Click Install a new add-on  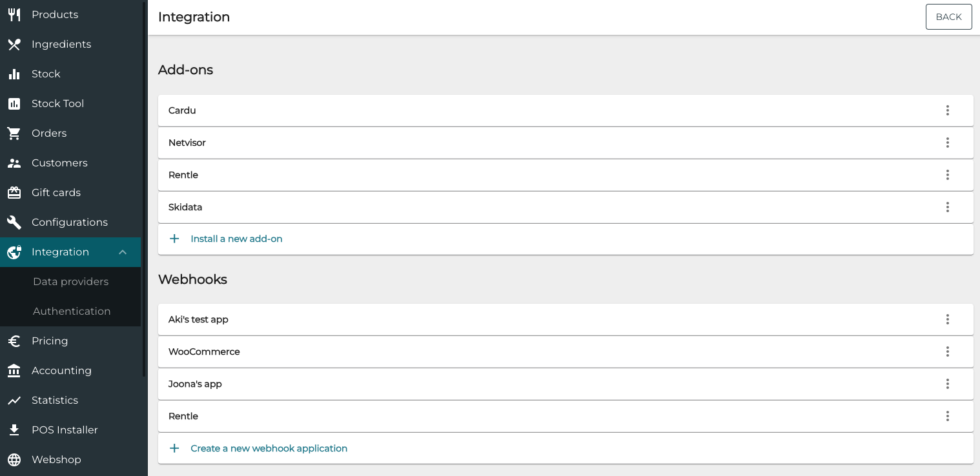coord(236,239)
